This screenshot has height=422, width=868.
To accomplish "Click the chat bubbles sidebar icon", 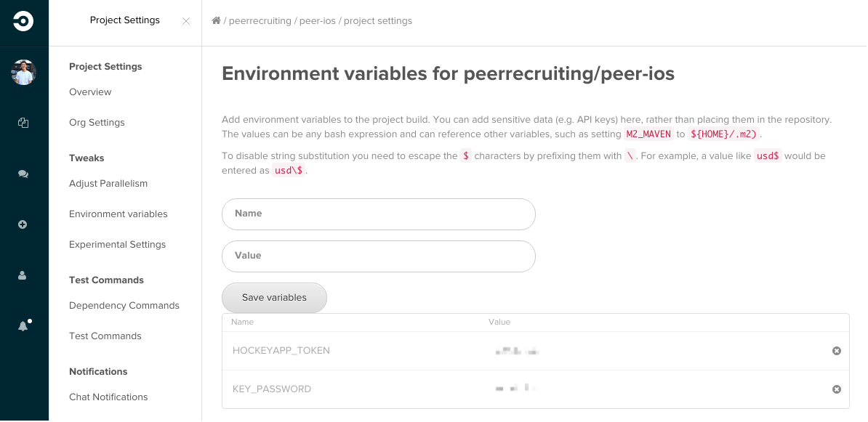I will coord(23,174).
